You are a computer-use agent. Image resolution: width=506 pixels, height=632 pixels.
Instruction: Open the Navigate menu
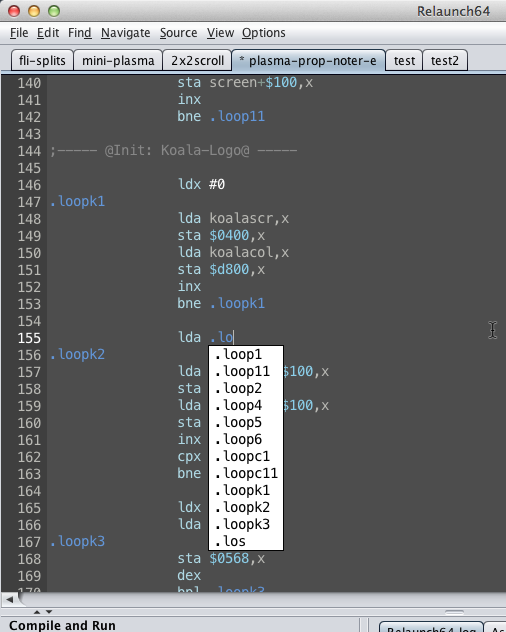125,33
